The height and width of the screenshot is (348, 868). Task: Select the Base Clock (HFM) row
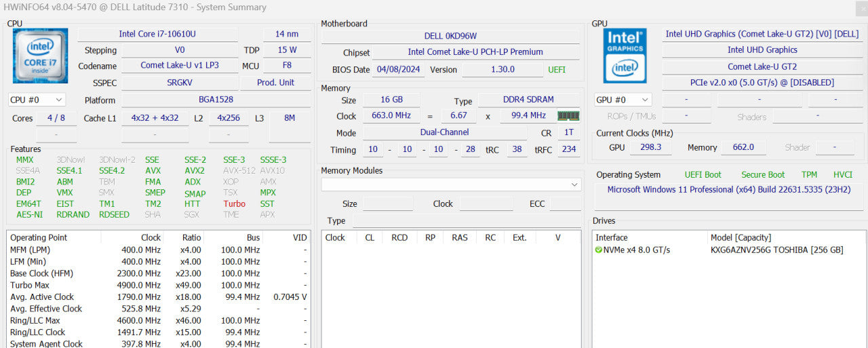(158, 273)
